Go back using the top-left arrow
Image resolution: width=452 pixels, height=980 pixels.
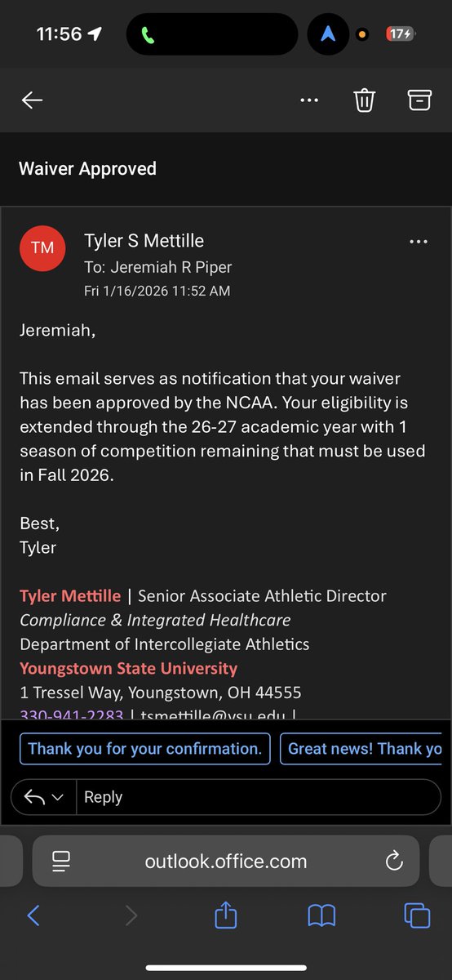(x=32, y=100)
